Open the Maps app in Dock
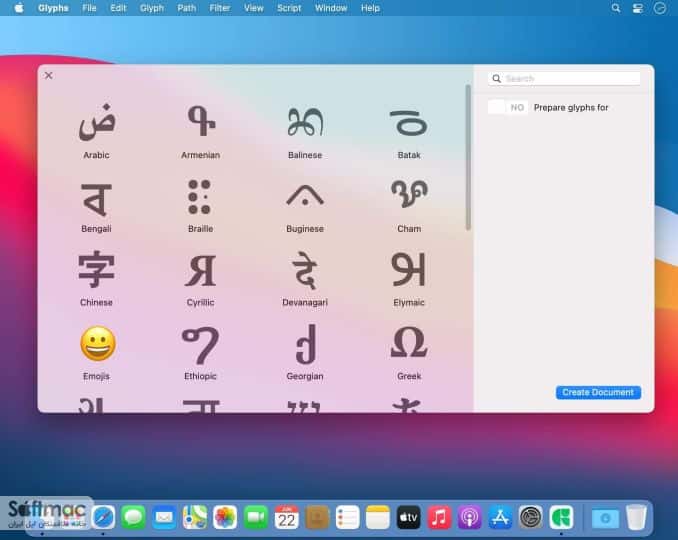The image size is (678, 540). tap(195, 517)
